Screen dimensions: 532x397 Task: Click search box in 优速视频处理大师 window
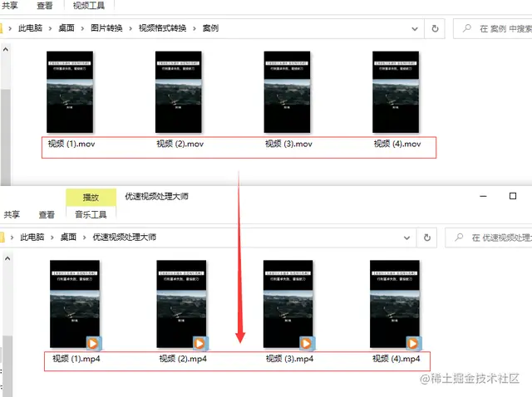pyautogui.click(x=489, y=238)
